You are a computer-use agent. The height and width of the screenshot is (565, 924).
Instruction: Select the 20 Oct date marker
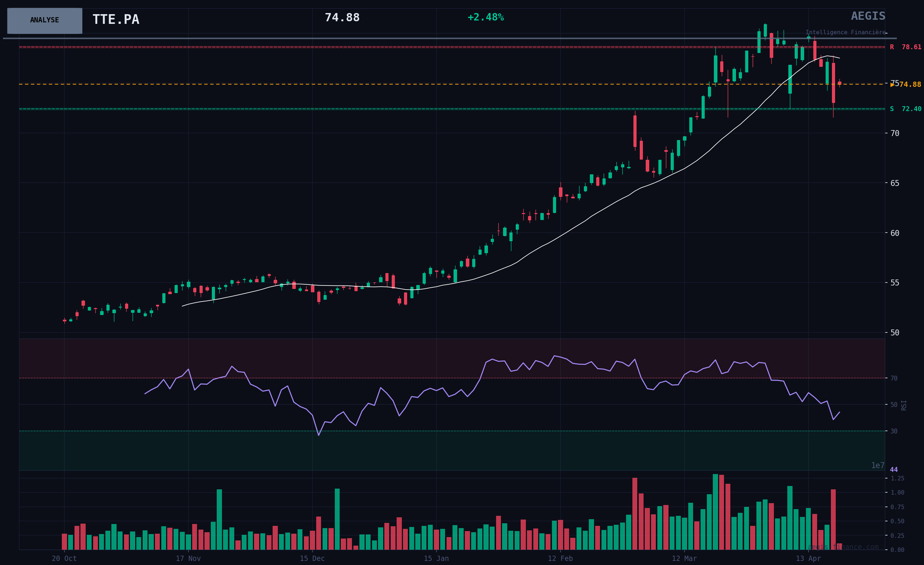64,558
